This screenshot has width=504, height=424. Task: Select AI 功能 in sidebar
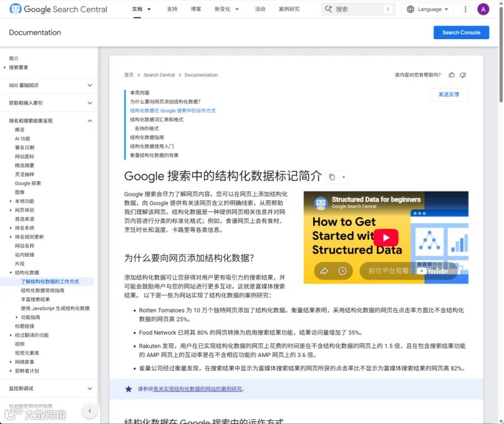pos(22,139)
